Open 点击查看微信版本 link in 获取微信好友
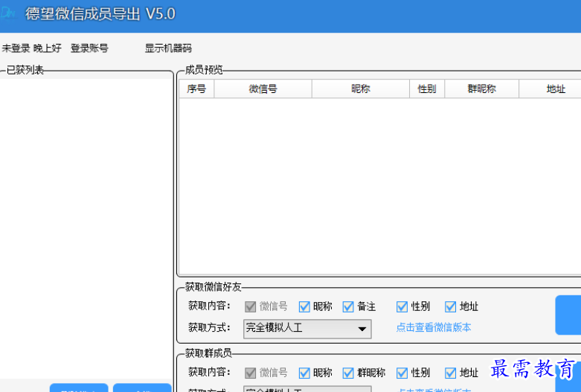The height and width of the screenshot is (392, 581). tap(434, 327)
